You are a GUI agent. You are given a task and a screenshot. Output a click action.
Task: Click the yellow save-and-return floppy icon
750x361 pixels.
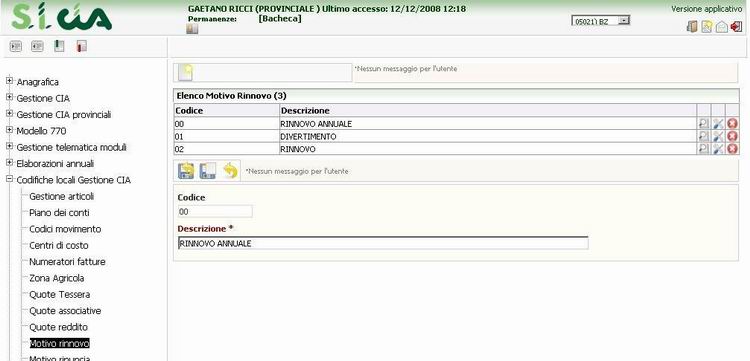coord(186,171)
